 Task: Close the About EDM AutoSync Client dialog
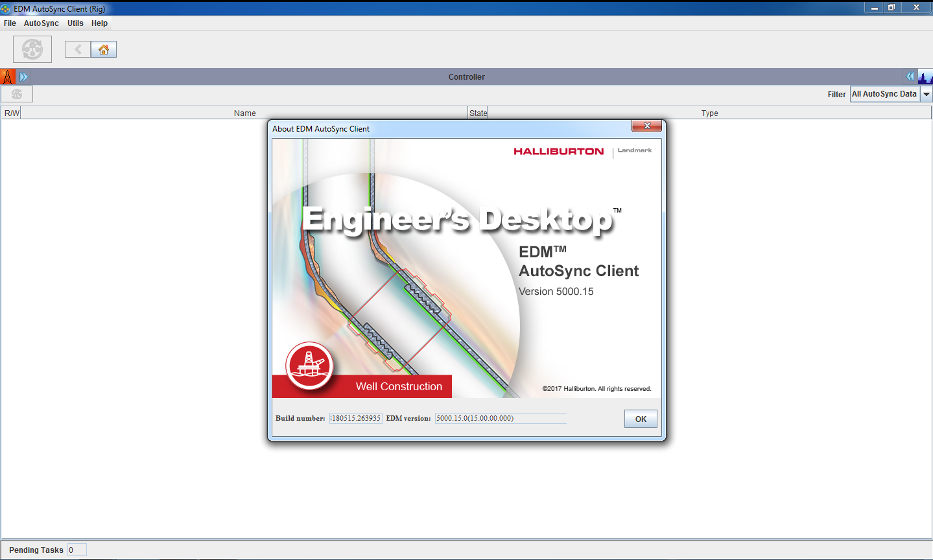tap(646, 126)
